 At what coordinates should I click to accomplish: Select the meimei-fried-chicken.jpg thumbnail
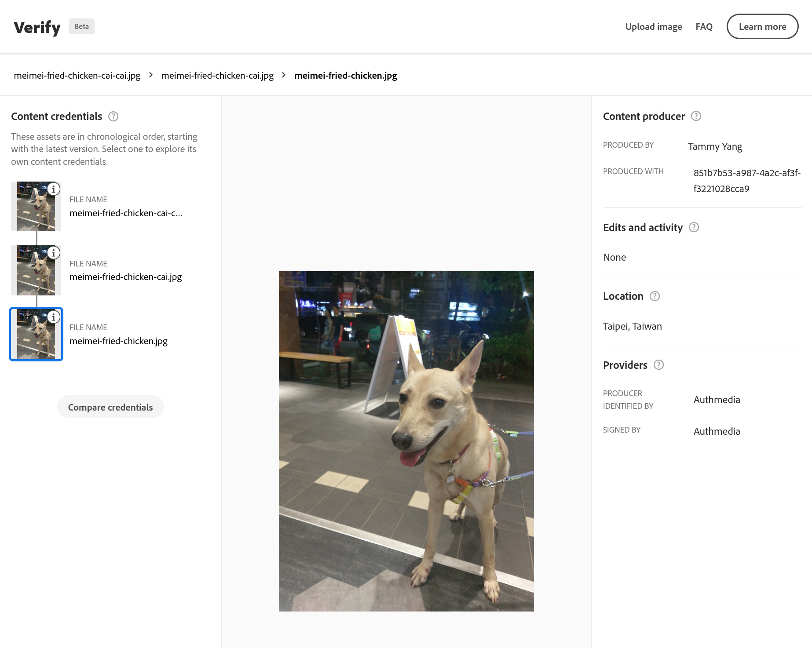pyautogui.click(x=35, y=336)
